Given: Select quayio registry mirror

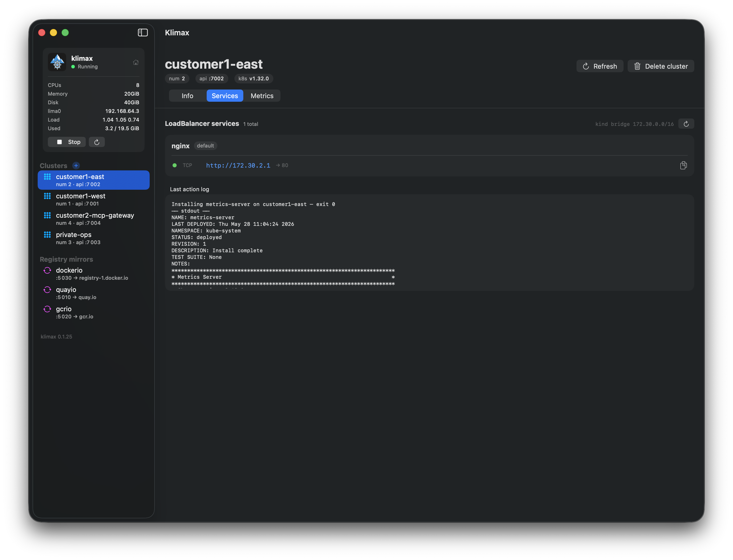Looking at the screenshot, I should tap(93, 293).
